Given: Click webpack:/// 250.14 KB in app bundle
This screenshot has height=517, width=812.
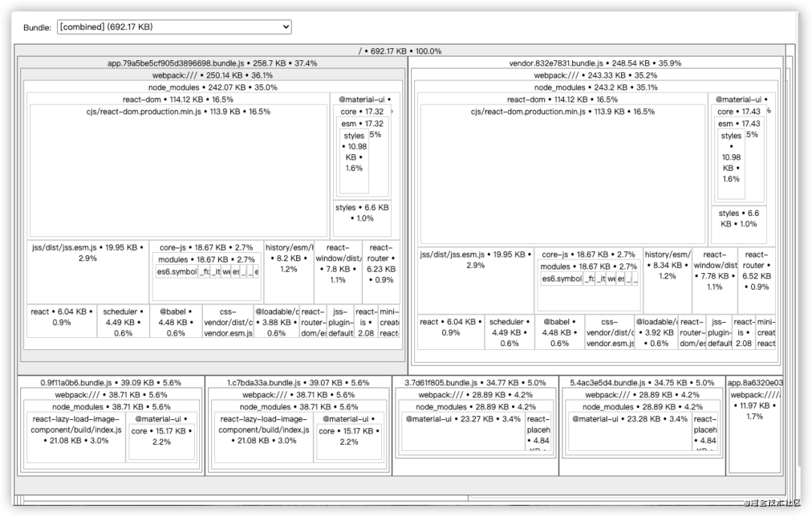Looking at the screenshot, I should tap(212, 75).
